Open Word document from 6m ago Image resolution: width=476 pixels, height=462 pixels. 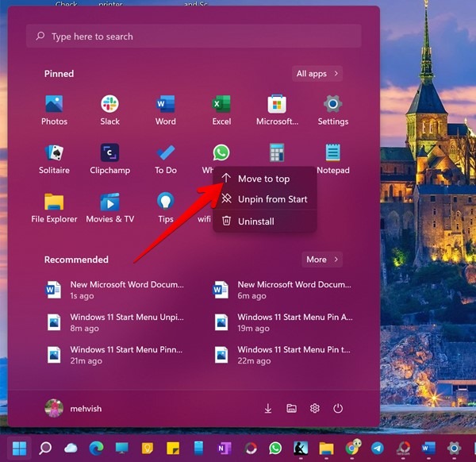282,290
